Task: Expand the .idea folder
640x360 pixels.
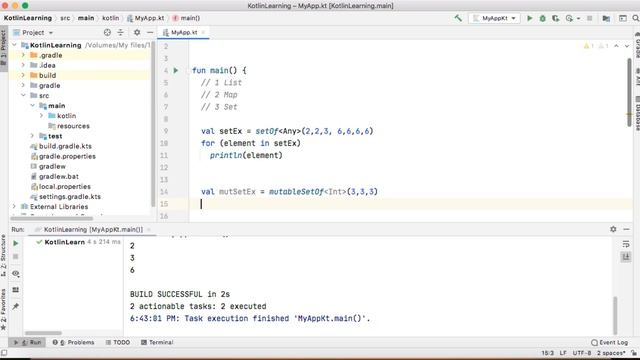Action: coord(23,65)
